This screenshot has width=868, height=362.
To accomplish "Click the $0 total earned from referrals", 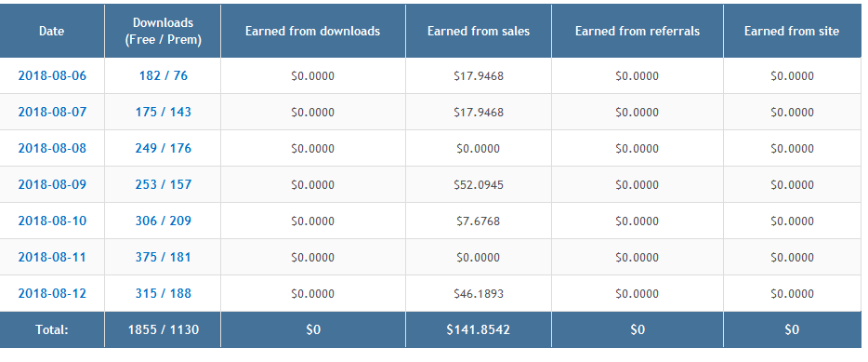I will pos(638,329).
